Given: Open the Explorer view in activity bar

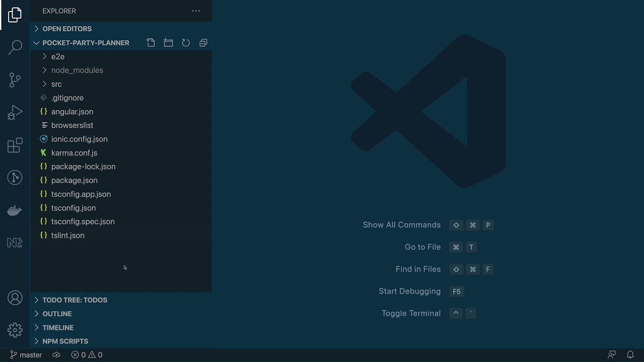Looking at the screenshot, I should 15,15.
